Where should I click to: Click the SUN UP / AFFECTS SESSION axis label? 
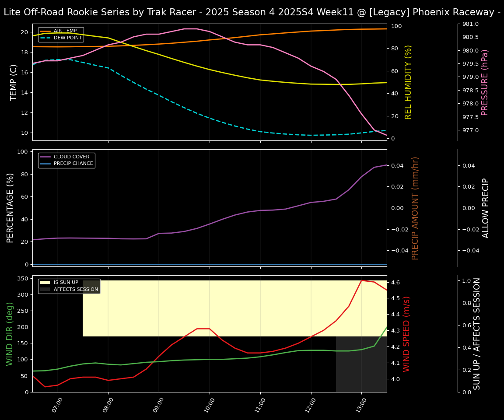point(477,334)
